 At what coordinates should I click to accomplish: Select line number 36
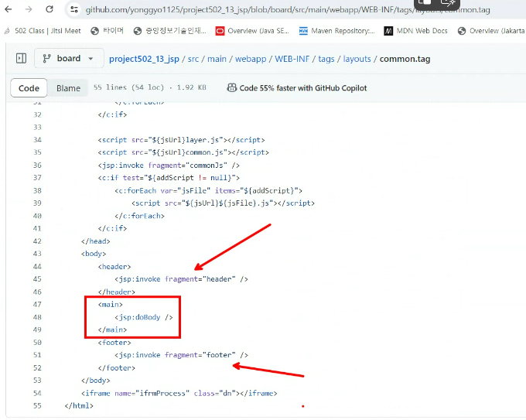(37, 165)
